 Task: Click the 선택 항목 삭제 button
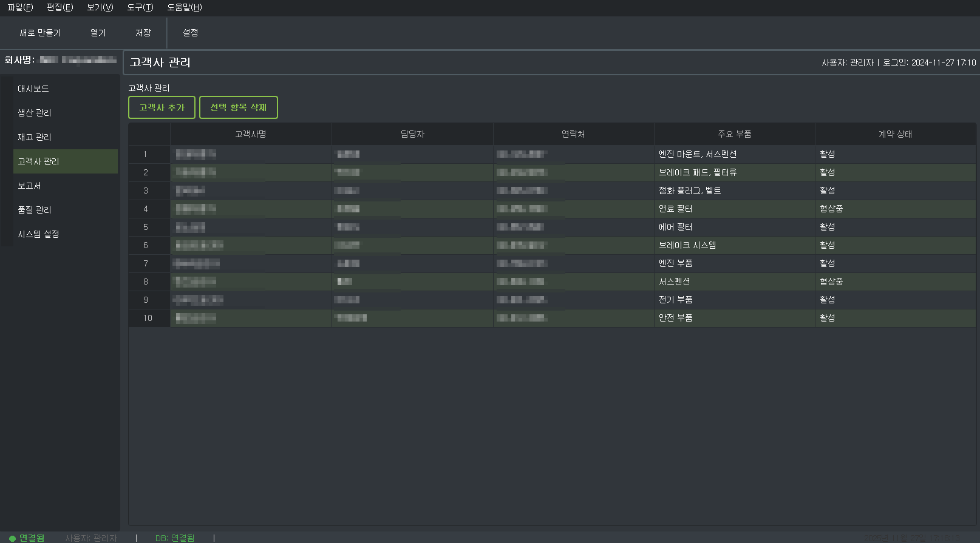click(238, 107)
